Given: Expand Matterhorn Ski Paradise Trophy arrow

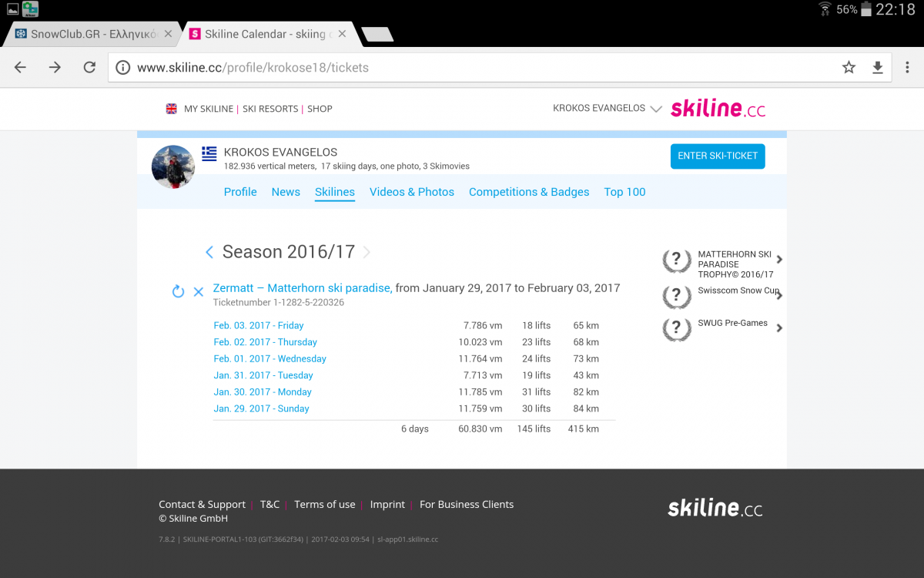Looking at the screenshot, I should point(779,260).
